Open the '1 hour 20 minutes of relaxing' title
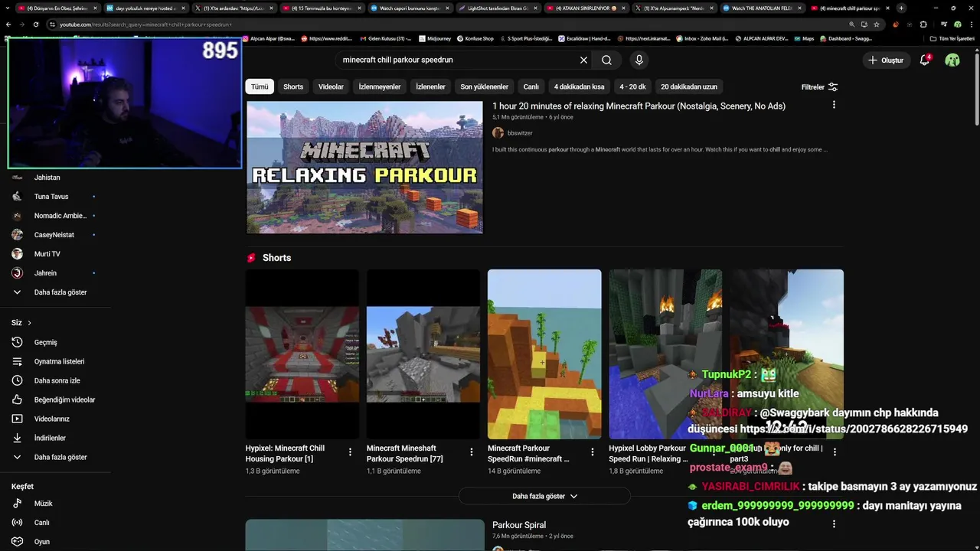Image resolution: width=980 pixels, height=551 pixels. point(639,106)
